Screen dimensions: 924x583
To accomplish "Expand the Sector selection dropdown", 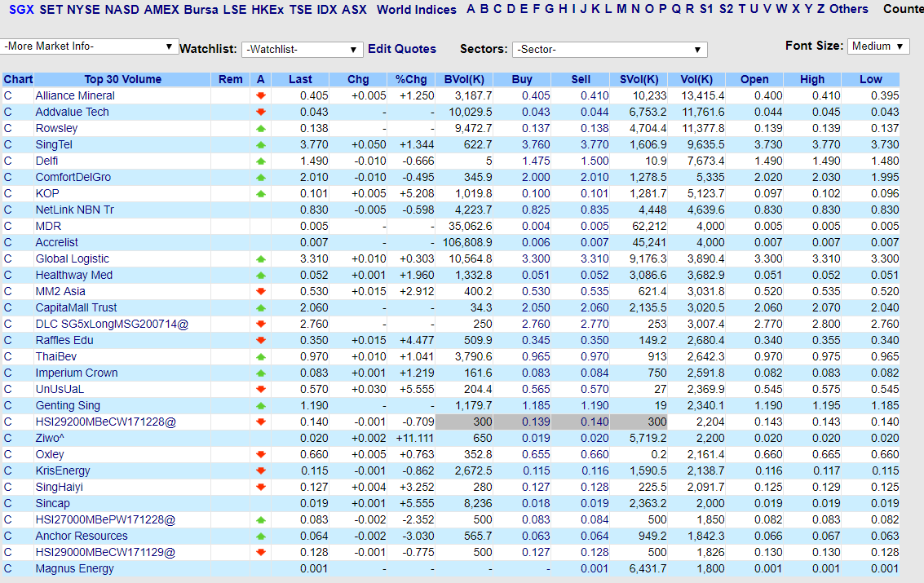I will pyautogui.click(x=609, y=50).
